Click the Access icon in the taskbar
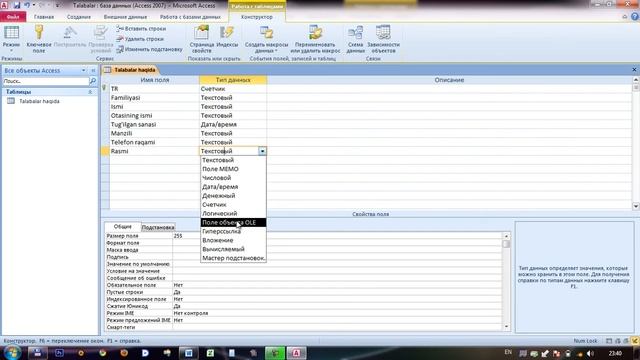Image resolution: width=640 pixels, height=360 pixels. [296, 353]
